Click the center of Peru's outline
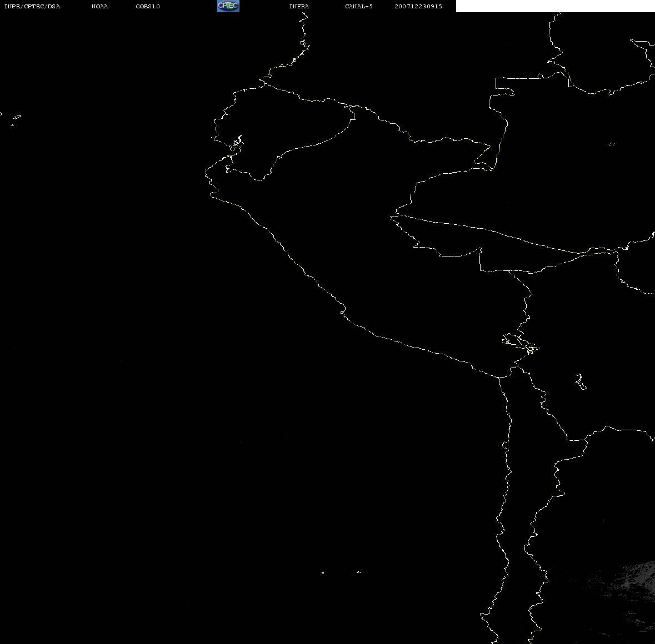The image size is (655, 644). pos(389,266)
